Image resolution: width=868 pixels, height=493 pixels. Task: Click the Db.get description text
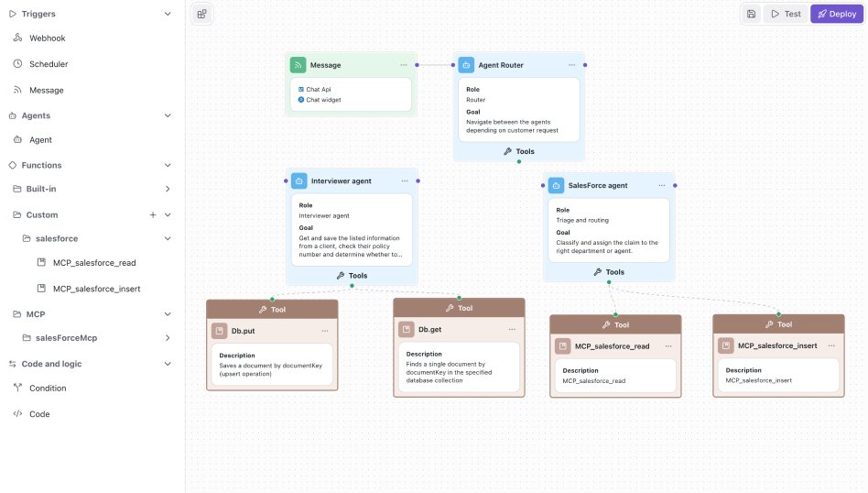pyautogui.click(x=449, y=372)
